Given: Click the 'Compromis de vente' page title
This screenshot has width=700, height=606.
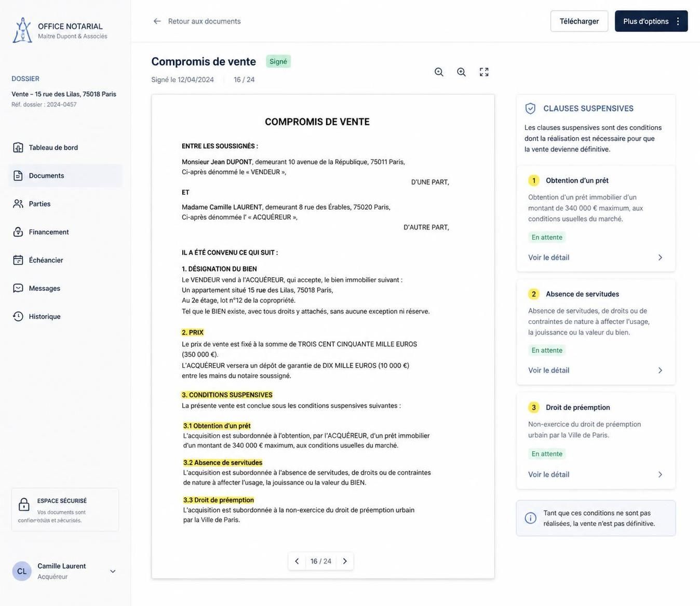Looking at the screenshot, I should [204, 61].
